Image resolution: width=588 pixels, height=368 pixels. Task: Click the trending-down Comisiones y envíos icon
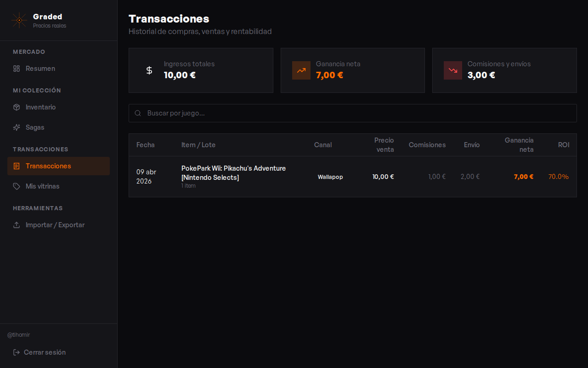coord(453,70)
